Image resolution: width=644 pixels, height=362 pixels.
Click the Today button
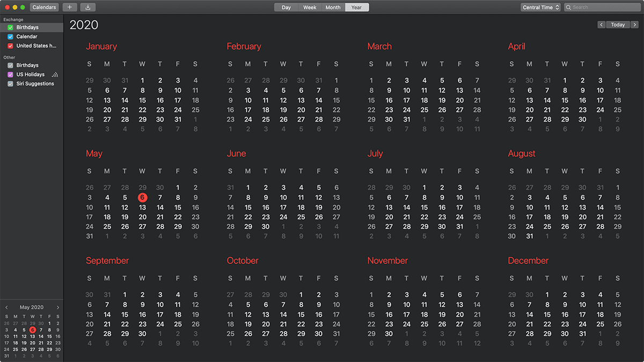(x=618, y=25)
